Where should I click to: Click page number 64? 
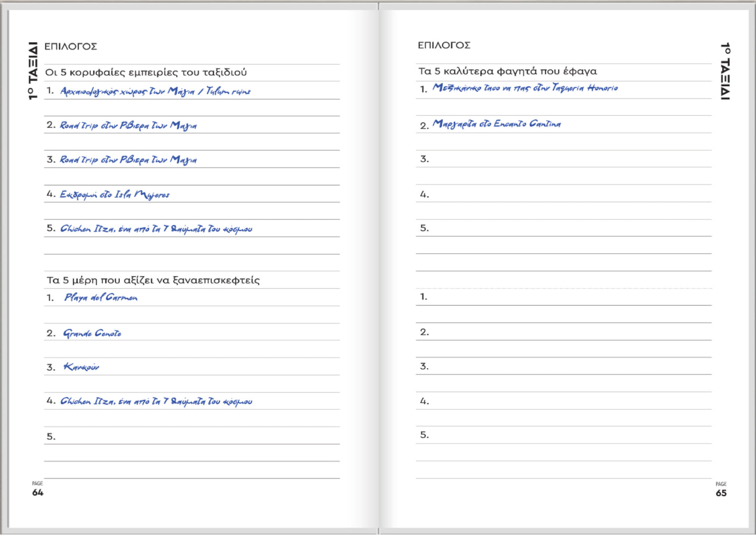(x=38, y=493)
